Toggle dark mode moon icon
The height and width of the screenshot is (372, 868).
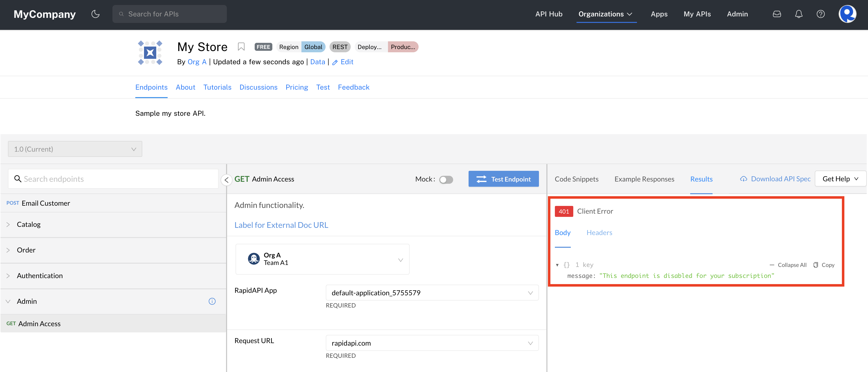point(95,14)
